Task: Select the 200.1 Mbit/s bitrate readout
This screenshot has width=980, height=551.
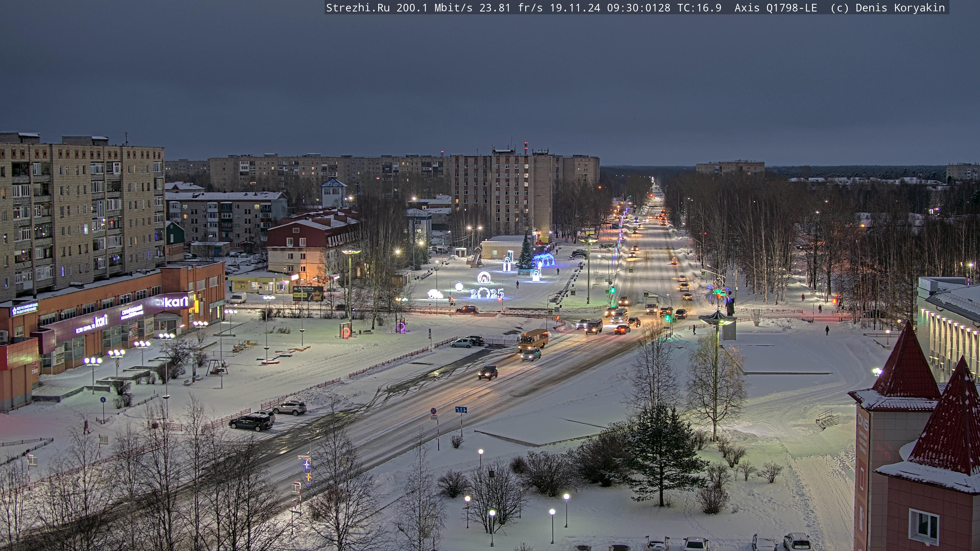Action: tap(434, 8)
